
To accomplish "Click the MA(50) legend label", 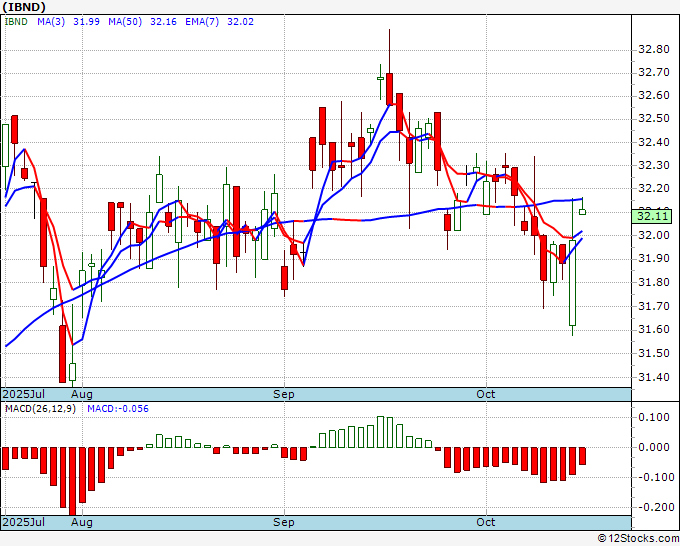I will click(x=125, y=22).
